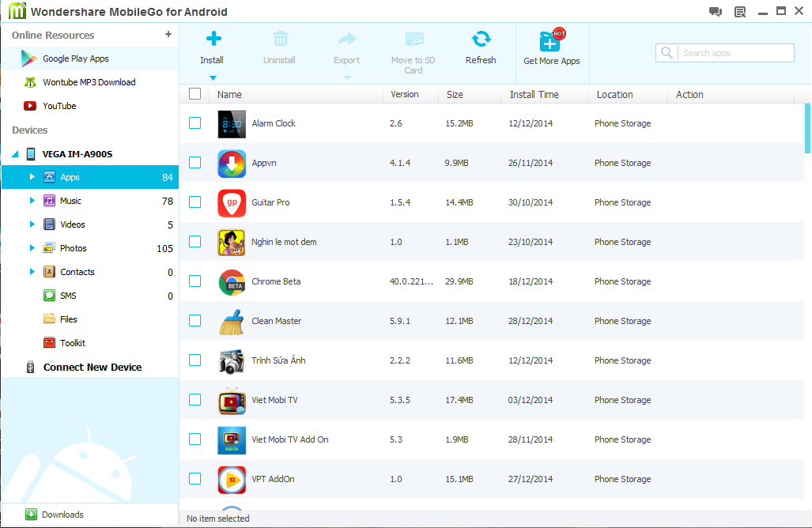Open the Contacts category label
The image size is (812, 528).
click(x=77, y=272)
